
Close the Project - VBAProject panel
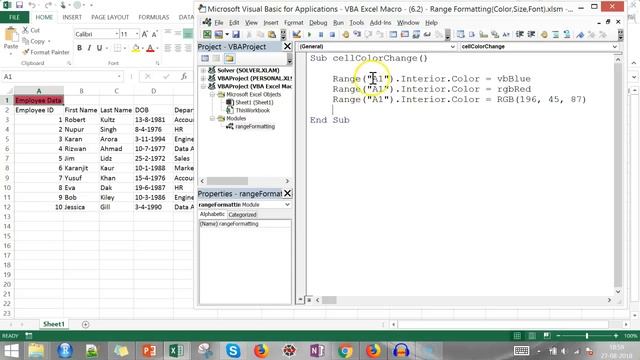point(287,47)
